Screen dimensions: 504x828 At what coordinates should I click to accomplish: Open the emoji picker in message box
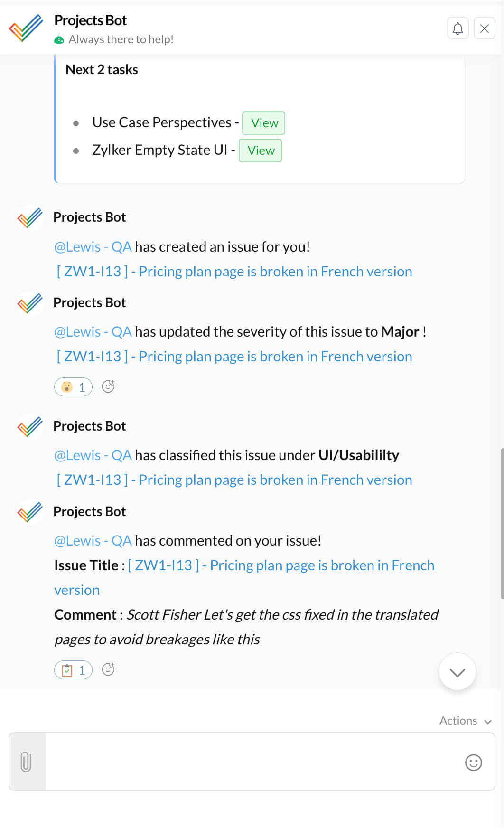coord(473,762)
